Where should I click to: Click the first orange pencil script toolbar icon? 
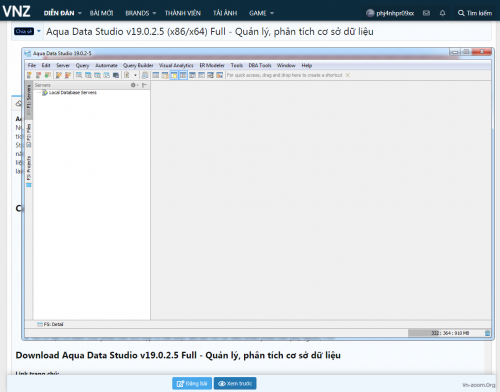(59, 75)
